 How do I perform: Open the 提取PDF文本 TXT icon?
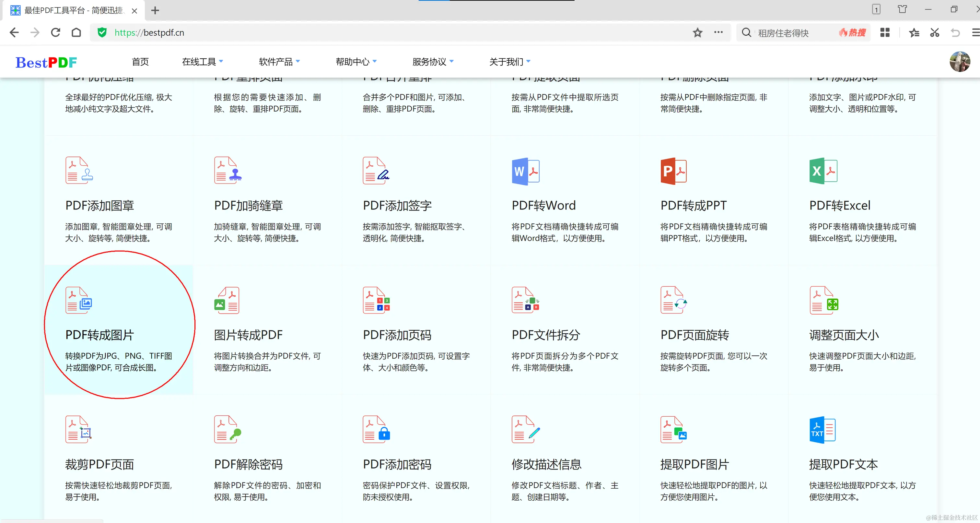pyautogui.click(x=822, y=430)
